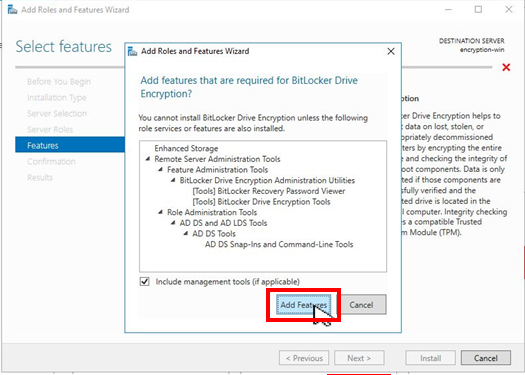Screen dimensions: 525x375
Task: Select Enhanced Storage in the list
Action: click(x=186, y=148)
